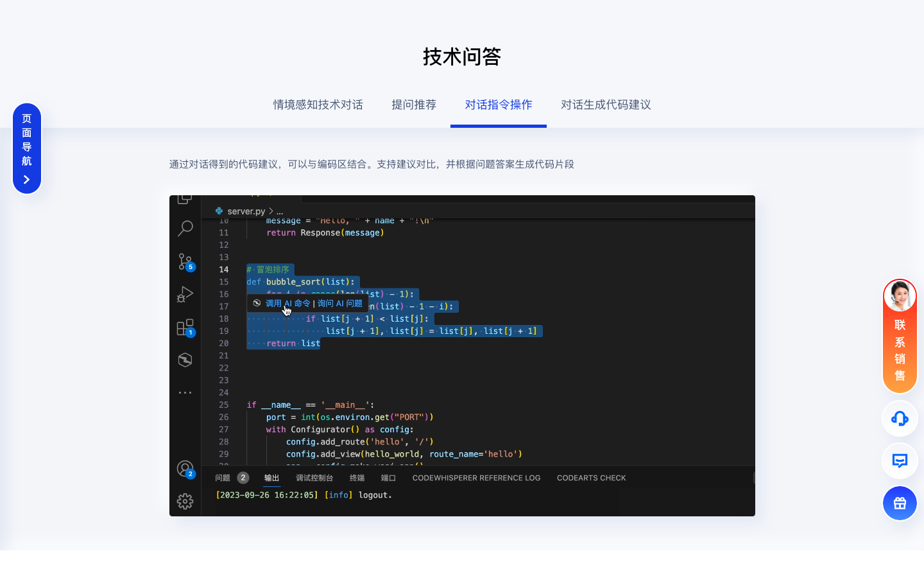Screen dimensions: 924x578
Task: Open the CodeArts plugin icon below Extensions
Action: pyautogui.click(x=185, y=360)
